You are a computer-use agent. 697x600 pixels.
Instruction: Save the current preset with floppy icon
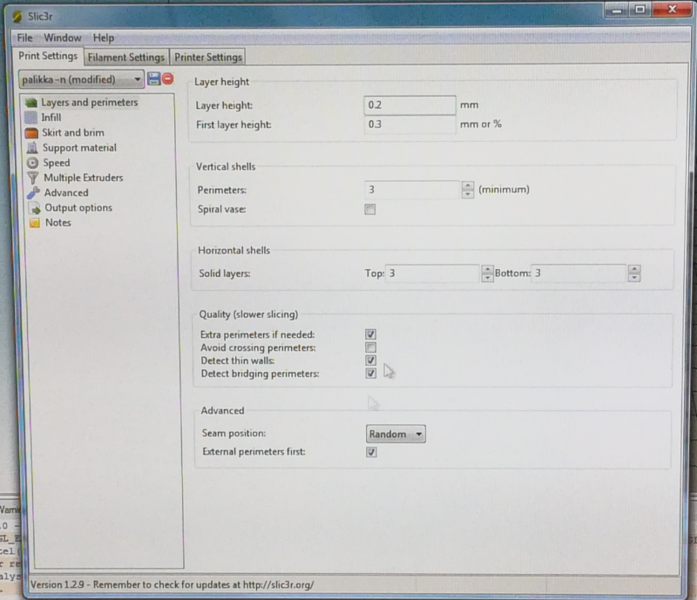click(153, 79)
